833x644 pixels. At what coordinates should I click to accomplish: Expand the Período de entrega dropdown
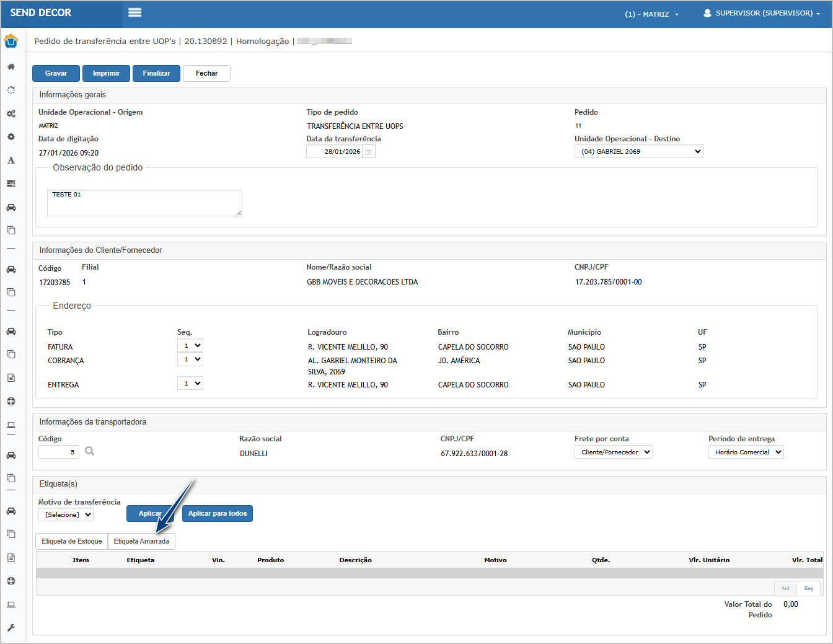pyautogui.click(x=746, y=452)
